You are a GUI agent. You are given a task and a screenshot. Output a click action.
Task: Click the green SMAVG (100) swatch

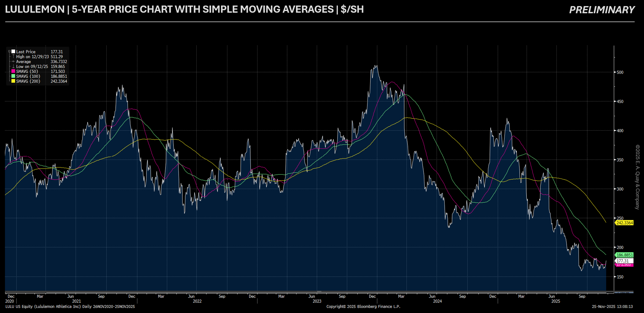13,76
